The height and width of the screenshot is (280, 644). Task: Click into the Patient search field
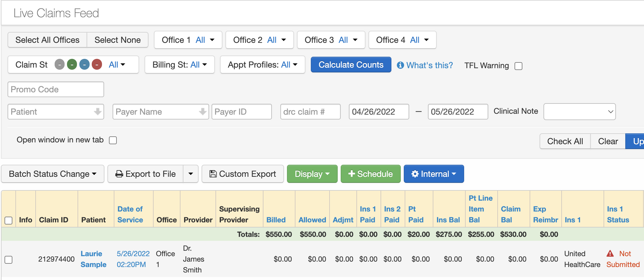pos(56,112)
